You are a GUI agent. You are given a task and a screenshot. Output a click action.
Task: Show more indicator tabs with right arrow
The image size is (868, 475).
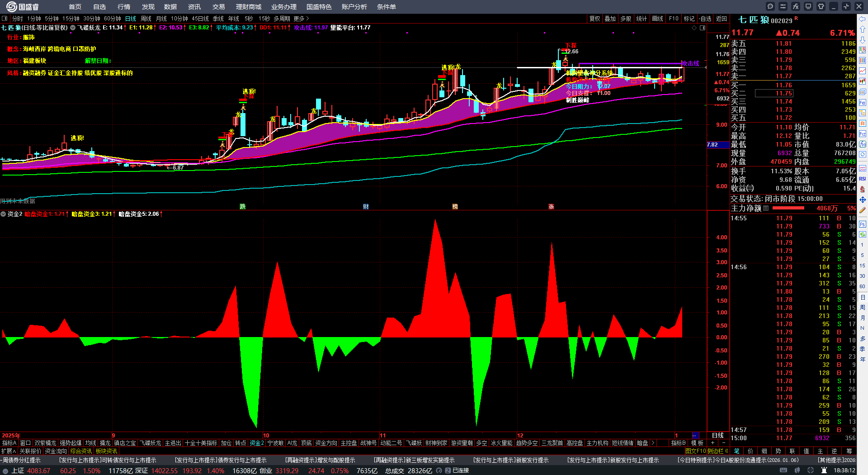[x=652, y=443]
